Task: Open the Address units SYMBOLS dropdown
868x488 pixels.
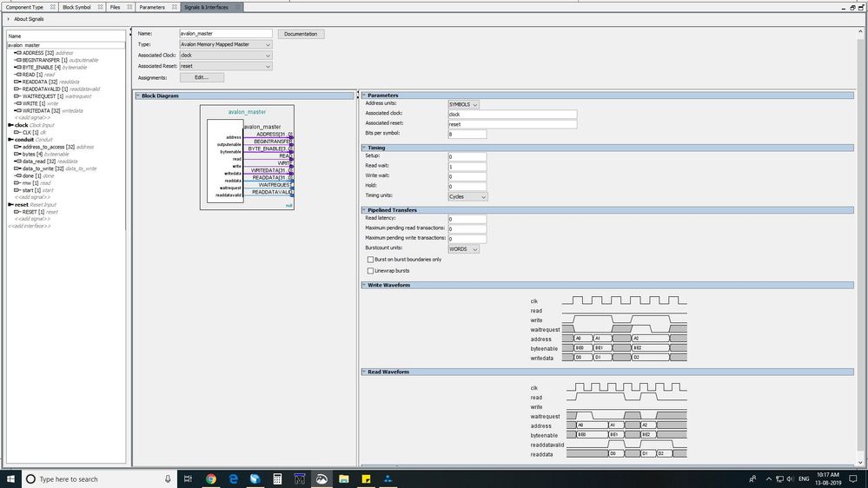Action: pos(463,104)
